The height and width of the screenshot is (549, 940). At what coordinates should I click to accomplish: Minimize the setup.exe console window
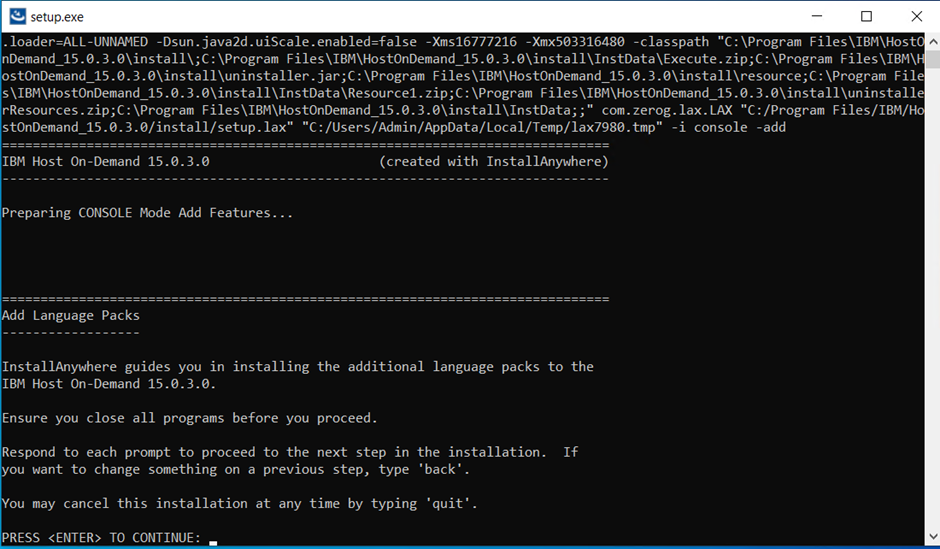coord(820,16)
